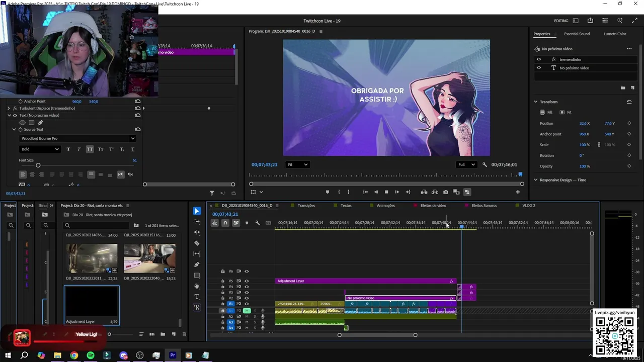Collapse the Transform section in Properties

click(536, 102)
